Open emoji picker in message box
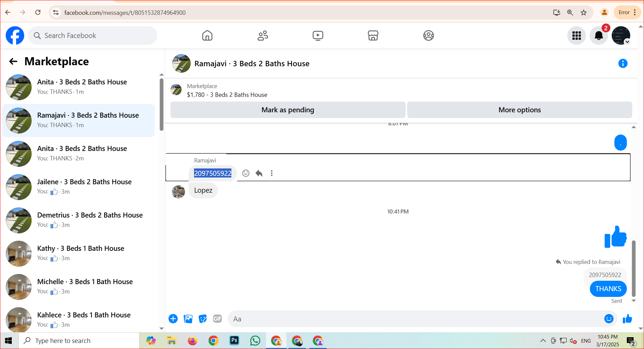This screenshot has height=349, width=644. 609,319
